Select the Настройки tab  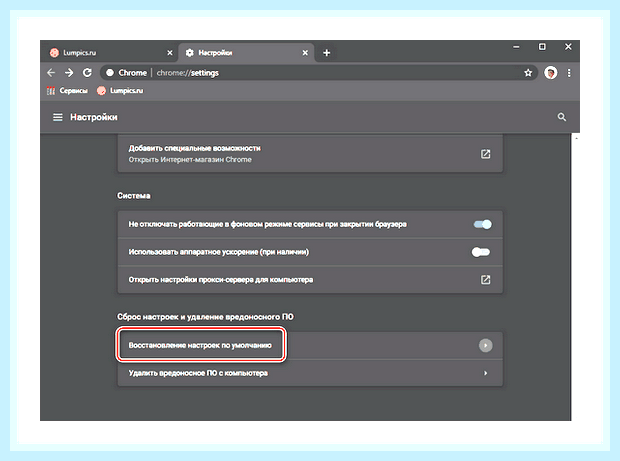coord(247,53)
